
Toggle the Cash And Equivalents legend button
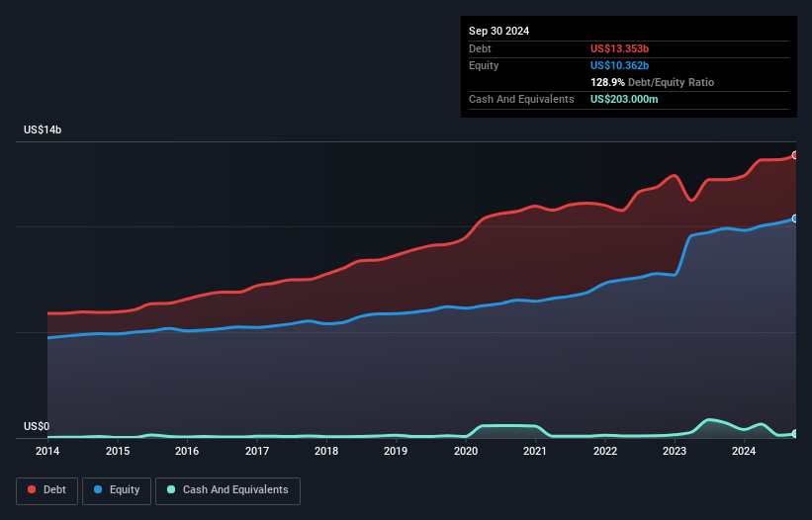(x=227, y=490)
